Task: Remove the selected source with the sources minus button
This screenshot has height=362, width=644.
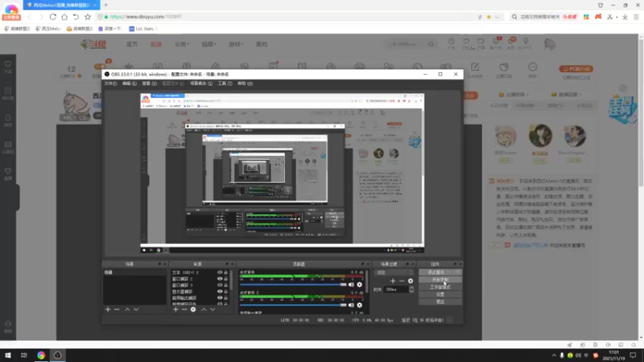Action: click(x=184, y=310)
